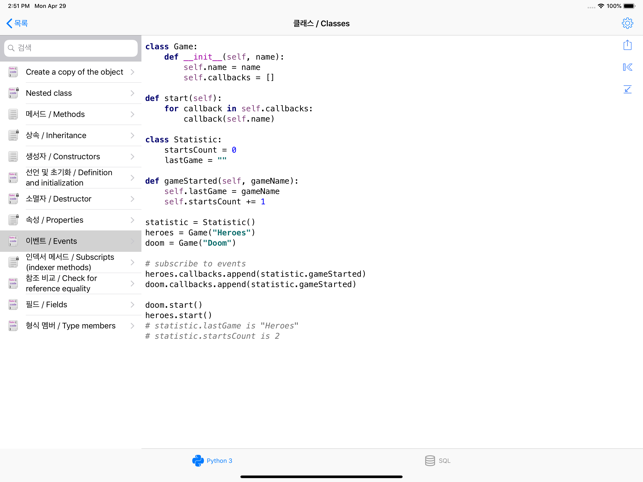Tap document icon beside Methods
This screenshot has height=482, width=643.
coord(13,114)
